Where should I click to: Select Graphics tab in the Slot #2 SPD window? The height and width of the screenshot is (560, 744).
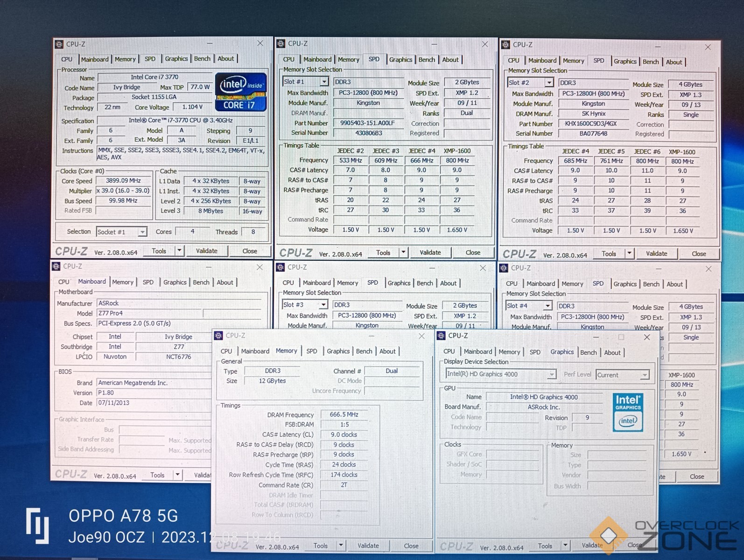pos(625,62)
